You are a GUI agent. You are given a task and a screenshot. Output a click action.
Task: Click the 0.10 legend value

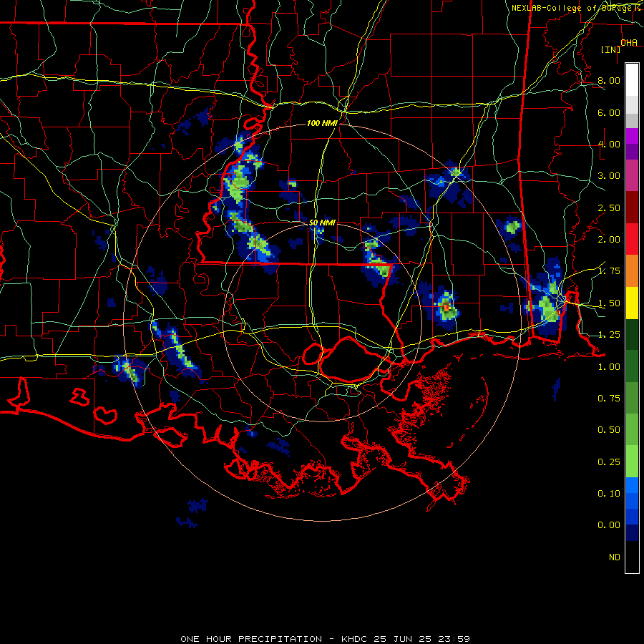coord(609,494)
